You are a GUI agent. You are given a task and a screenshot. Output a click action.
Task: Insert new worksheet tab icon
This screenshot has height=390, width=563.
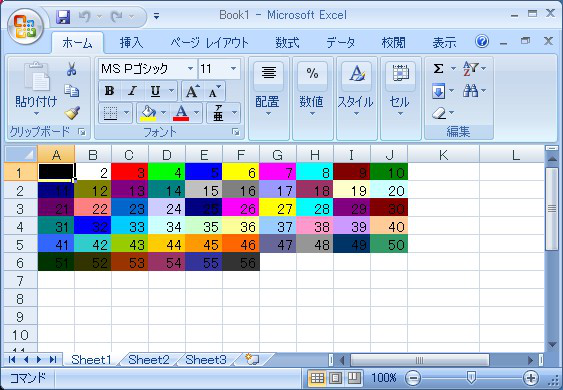pos(252,359)
